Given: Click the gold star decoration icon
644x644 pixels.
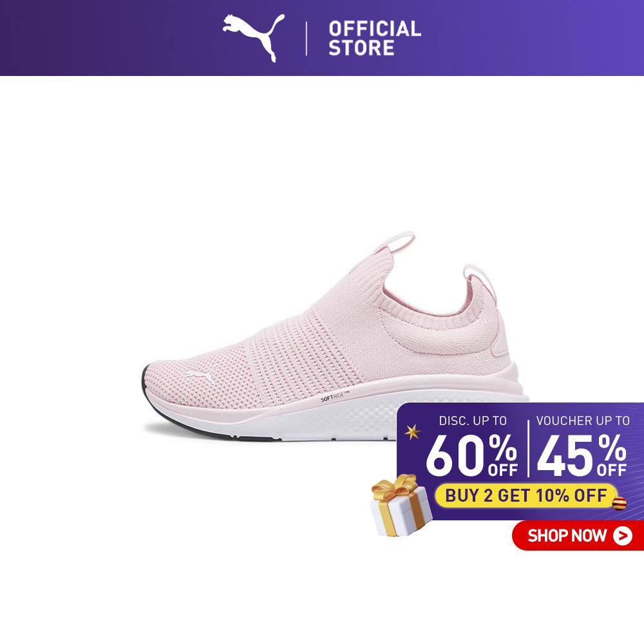Looking at the screenshot, I should tap(412, 431).
